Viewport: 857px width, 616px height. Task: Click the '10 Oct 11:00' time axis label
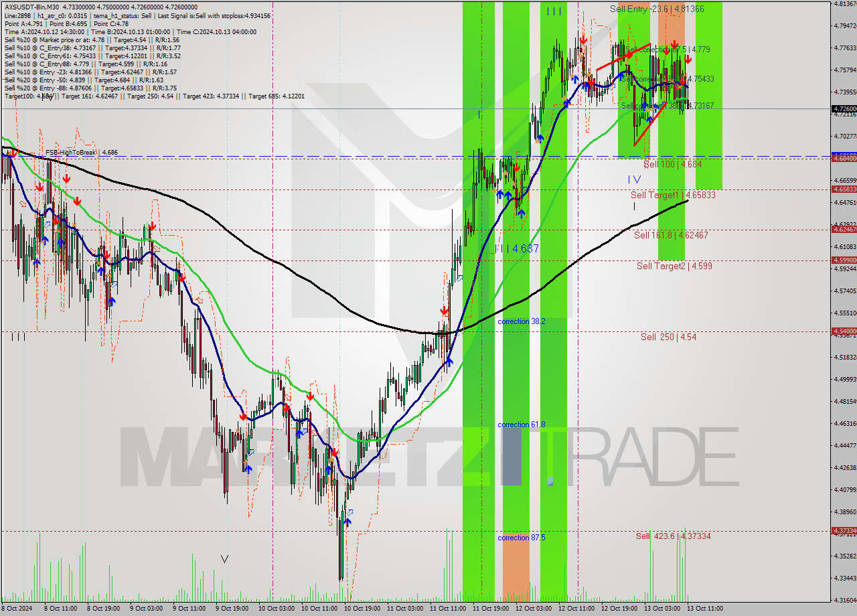(318, 609)
